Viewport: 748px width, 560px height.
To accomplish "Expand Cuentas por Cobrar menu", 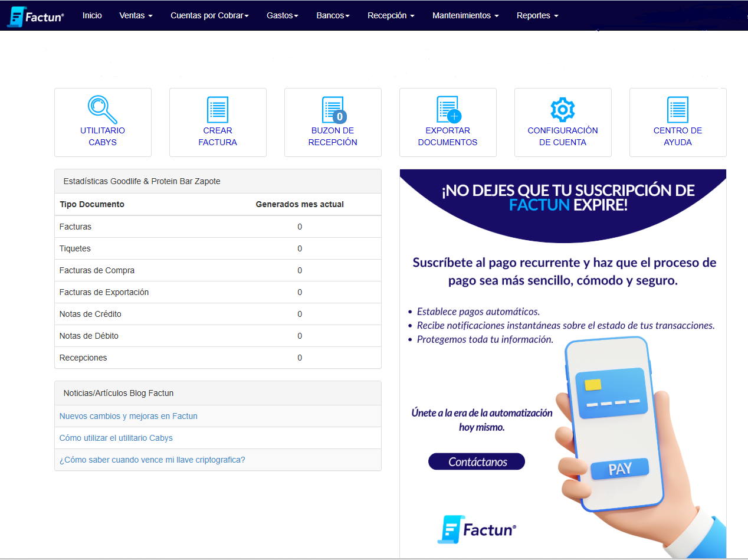I will tap(209, 15).
